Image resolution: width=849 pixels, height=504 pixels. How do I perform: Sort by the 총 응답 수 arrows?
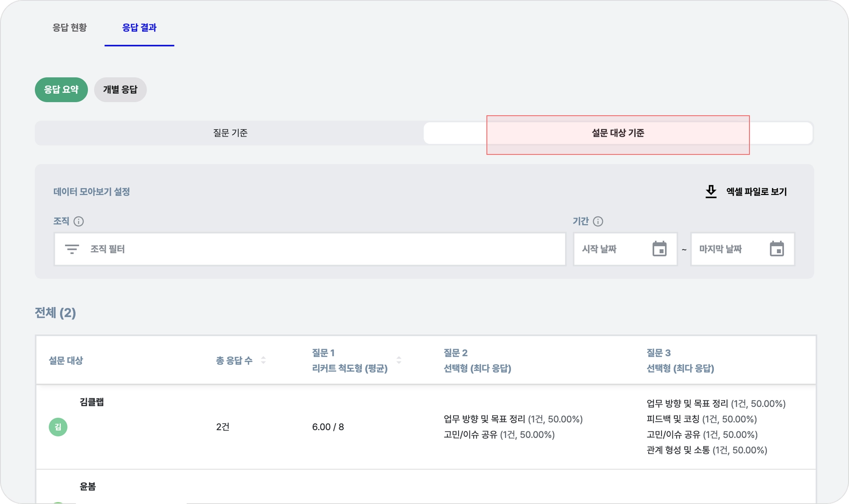pos(263,360)
